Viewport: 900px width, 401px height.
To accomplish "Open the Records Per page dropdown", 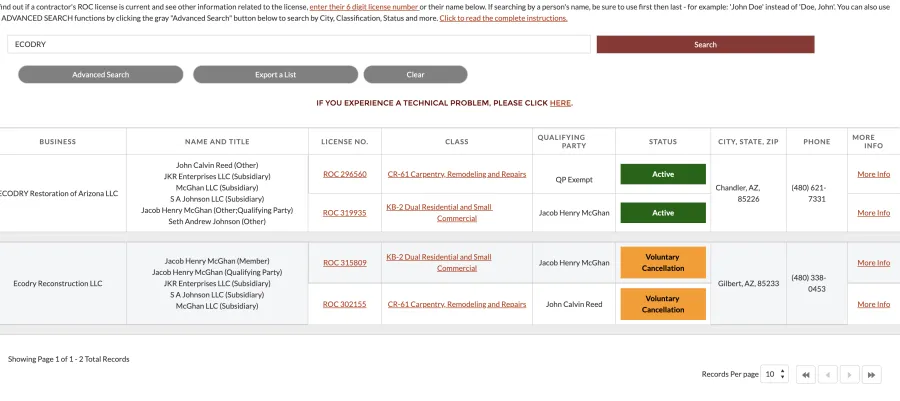I will tap(774, 375).
